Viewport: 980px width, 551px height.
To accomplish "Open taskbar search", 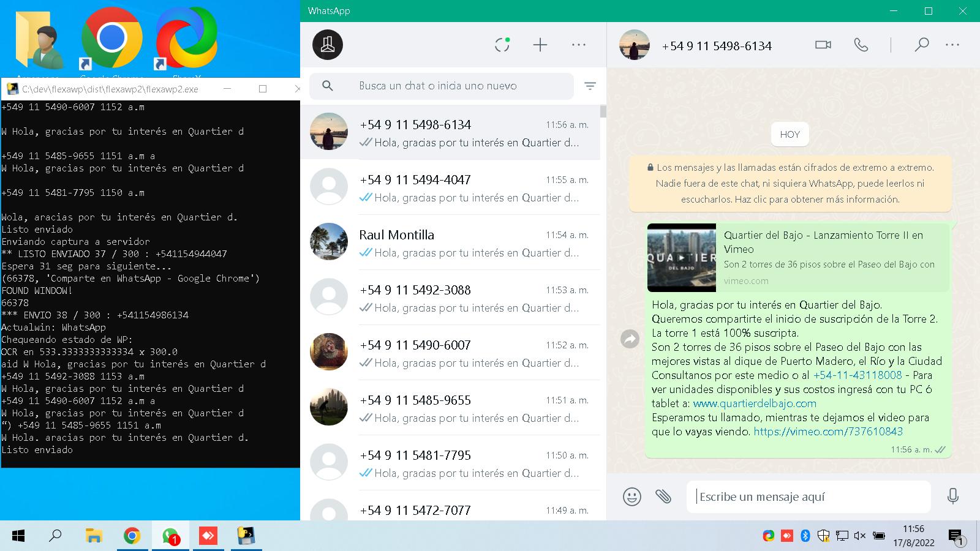I will (56, 536).
